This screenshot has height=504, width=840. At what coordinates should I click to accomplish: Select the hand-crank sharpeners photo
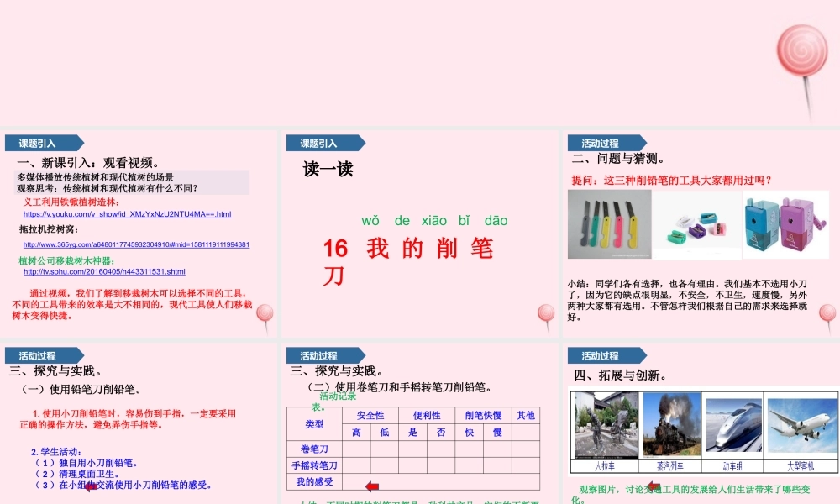[785, 224]
